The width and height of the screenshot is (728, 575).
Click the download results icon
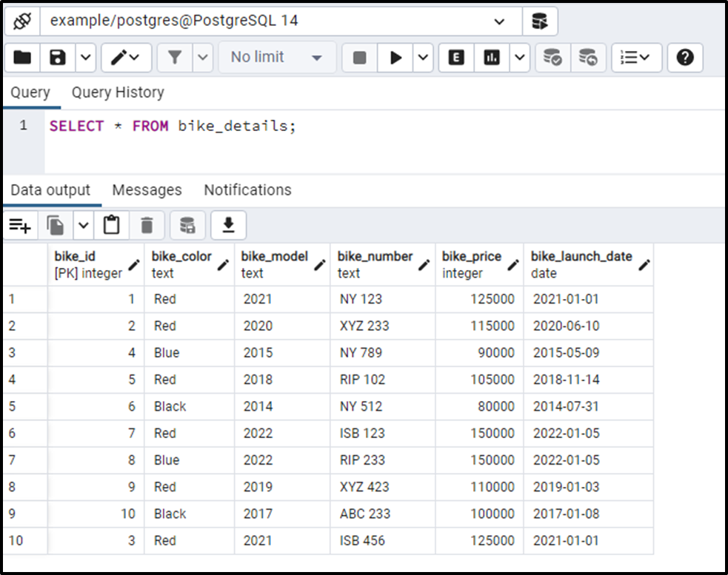tap(228, 226)
